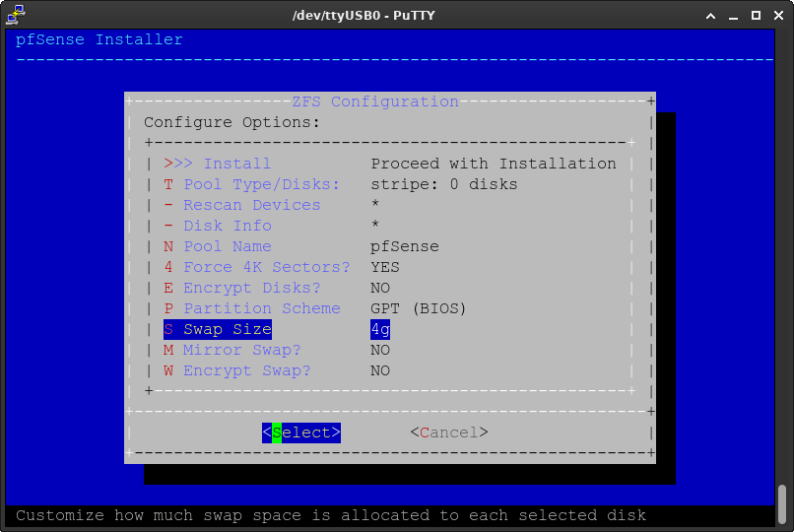Select the 'Rescan Devices' entry
This screenshot has height=532, width=794.
point(242,205)
